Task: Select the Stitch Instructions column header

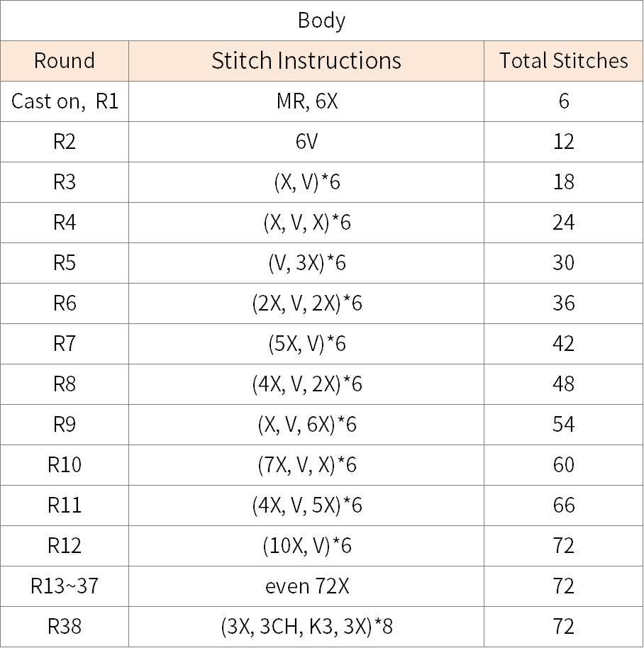Action: tap(306, 61)
